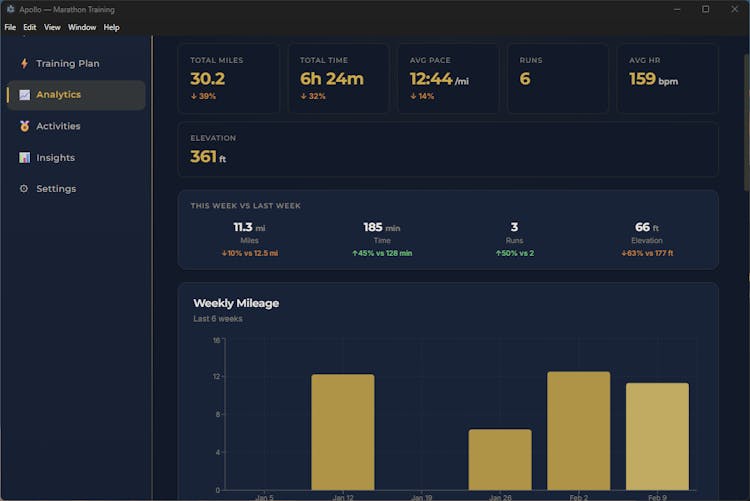The height and width of the screenshot is (501, 750).
Task: Select the Total Miles stat card
Action: (x=229, y=78)
